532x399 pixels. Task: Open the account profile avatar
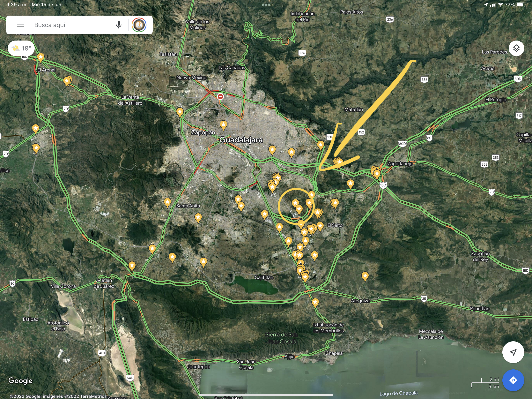pyautogui.click(x=139, y=25)
